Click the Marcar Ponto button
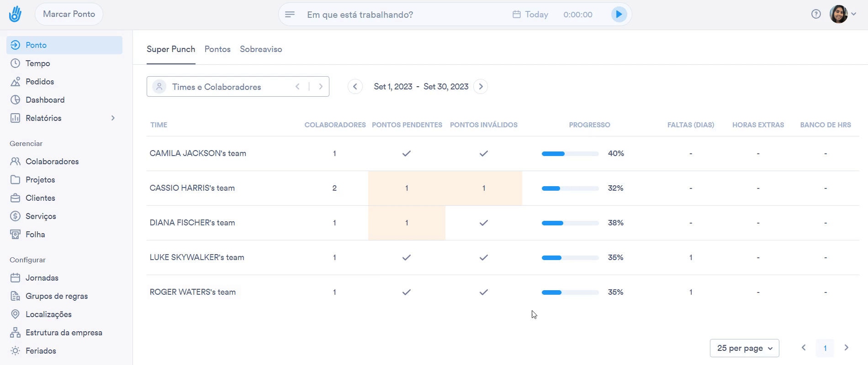868x365 pixels. pyautogui.click(x=69, y=14)
